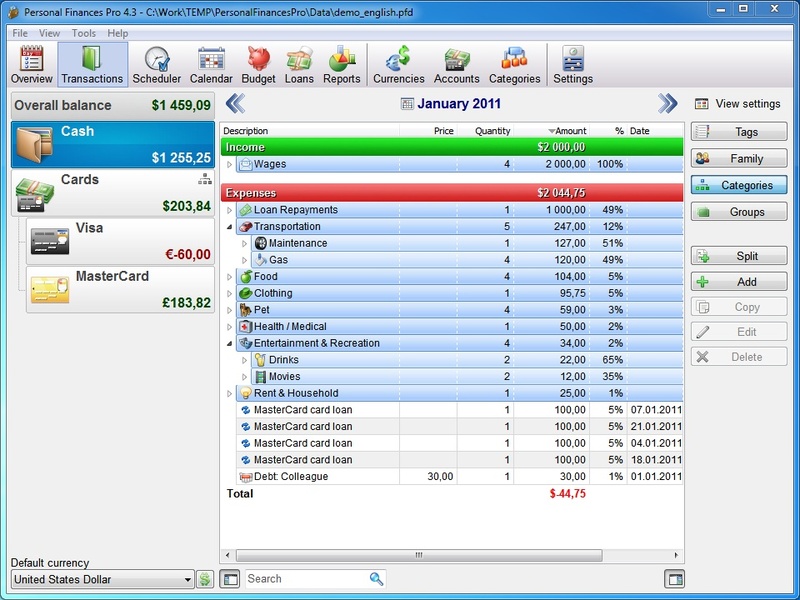Toggle grouping by Tags
This screenshot has width=800, height=600.
(x=738, y=132)
